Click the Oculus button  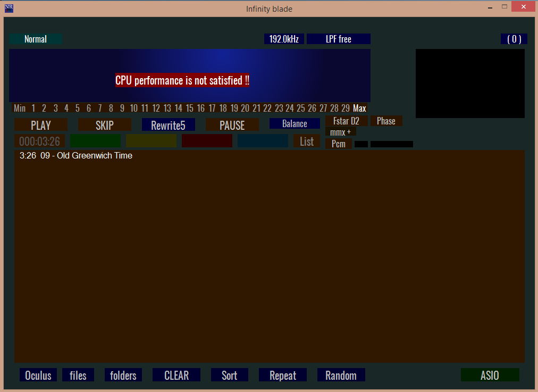(38, 375)
